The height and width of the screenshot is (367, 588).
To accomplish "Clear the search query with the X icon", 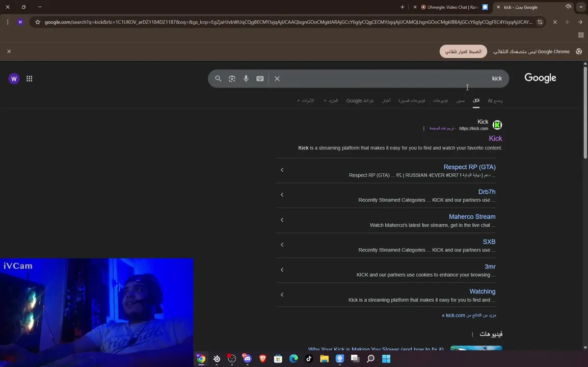I will [x=277, y=78].
